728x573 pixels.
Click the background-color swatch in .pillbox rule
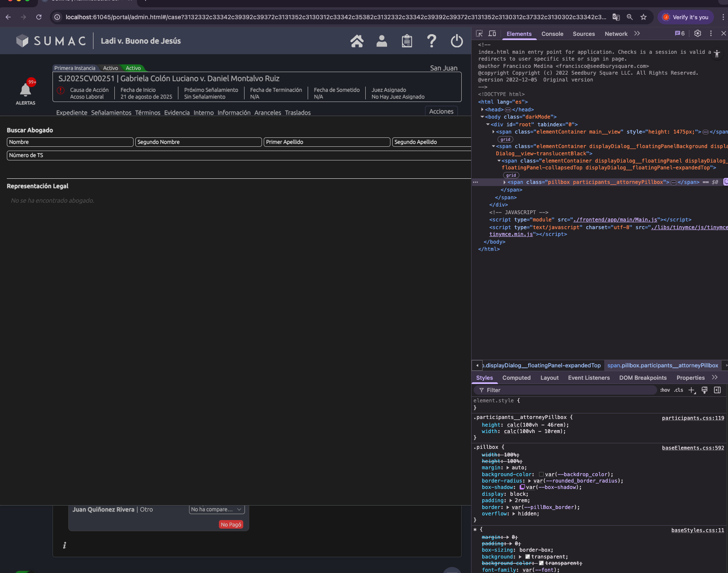[541, 474]
